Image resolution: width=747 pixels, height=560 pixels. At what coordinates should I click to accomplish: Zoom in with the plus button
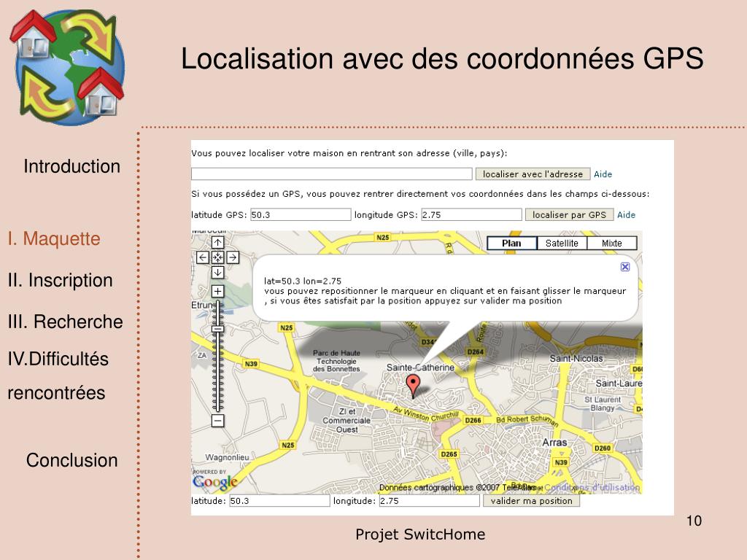coord(217,292)
